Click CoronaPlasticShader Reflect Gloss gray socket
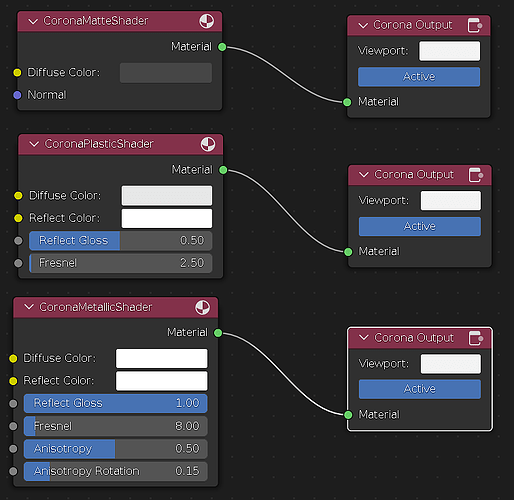The width and height of the screenshot is (514, 500). coord(18,241)
